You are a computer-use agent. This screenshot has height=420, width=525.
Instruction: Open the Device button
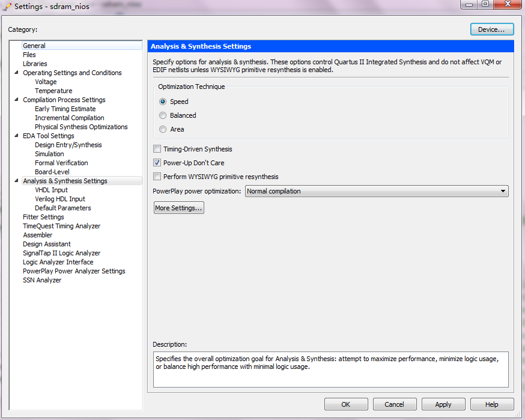[x=492, y=29]
